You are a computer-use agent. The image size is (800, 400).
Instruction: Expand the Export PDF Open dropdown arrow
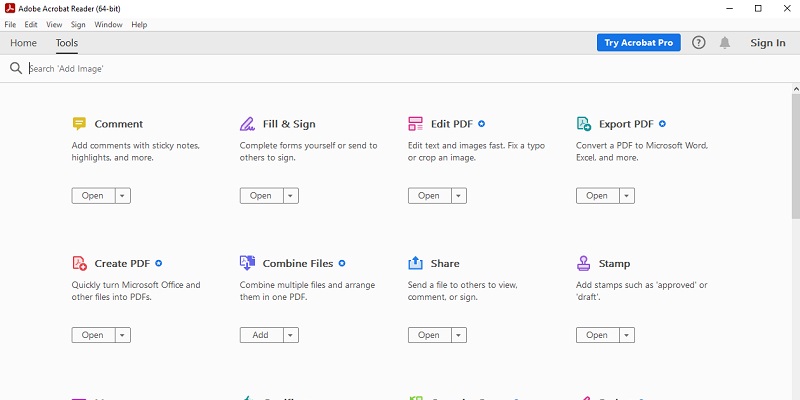click(x=627, y=196)
